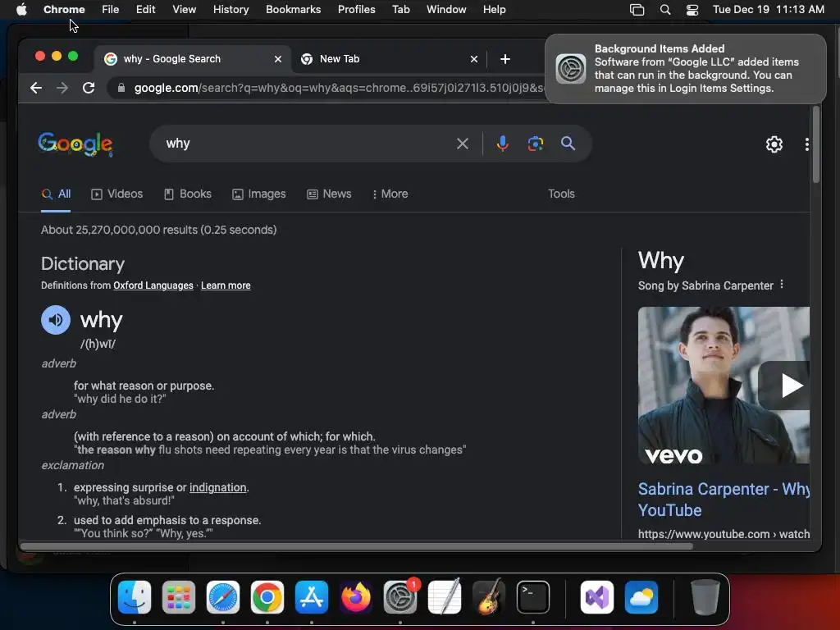
Task: Launch Safari from the dock
Action: coord(223,597)
